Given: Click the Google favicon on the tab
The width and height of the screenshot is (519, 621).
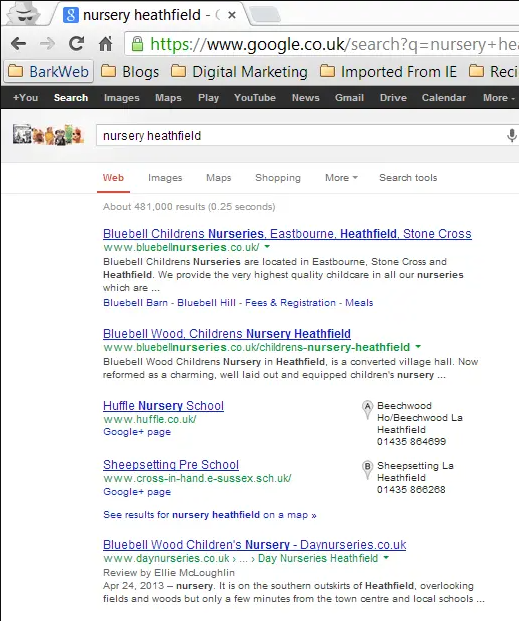Looking at the screenshot, I should pyautogui.click(x=71, y=15).
